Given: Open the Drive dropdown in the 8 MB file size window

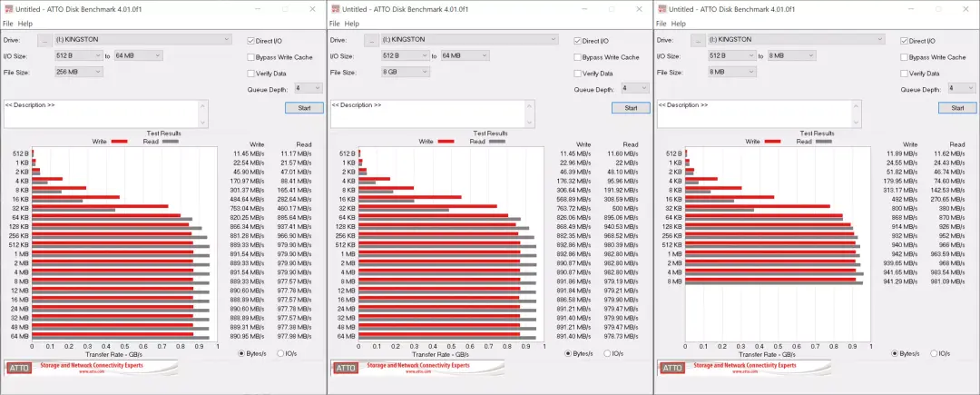Looking at the screenshot, I should coord(797,39).
